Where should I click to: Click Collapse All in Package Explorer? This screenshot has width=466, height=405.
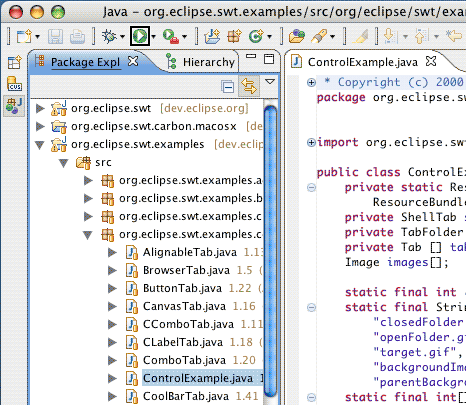(228, 87)
